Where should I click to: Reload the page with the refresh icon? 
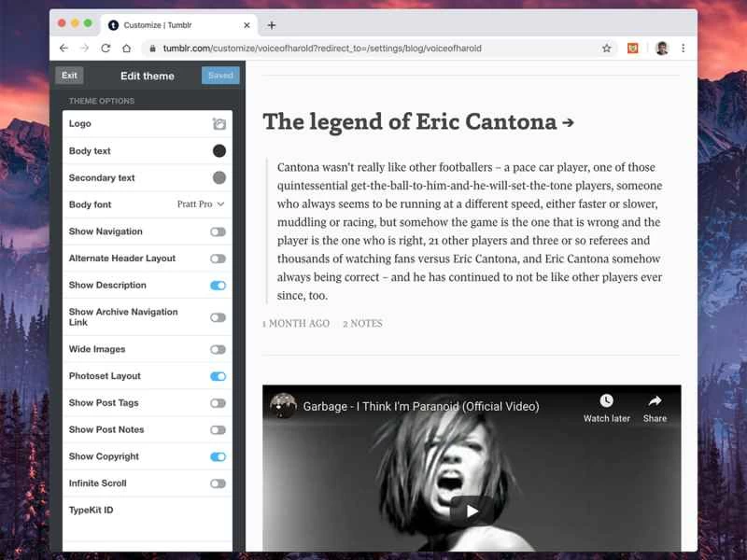pyautogui.click(x=106, y=49)
